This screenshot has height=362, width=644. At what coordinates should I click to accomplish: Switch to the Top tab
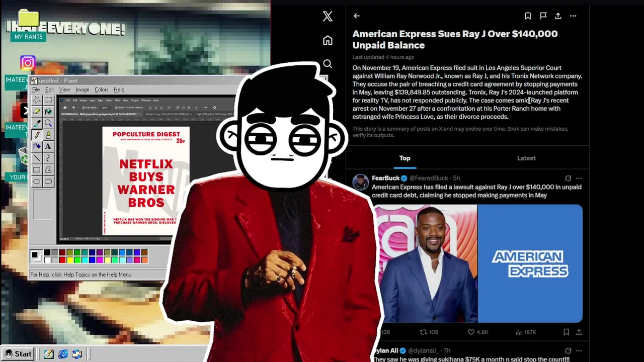[405, 158]
